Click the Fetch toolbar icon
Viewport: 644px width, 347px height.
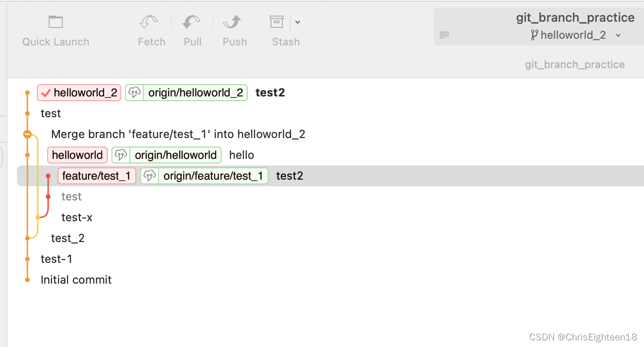149,22
